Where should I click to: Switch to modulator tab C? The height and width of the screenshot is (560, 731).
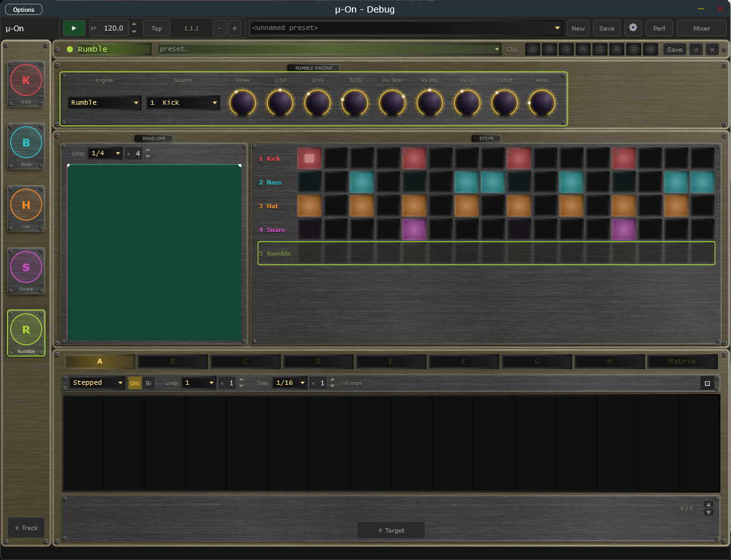pos(245,361)
